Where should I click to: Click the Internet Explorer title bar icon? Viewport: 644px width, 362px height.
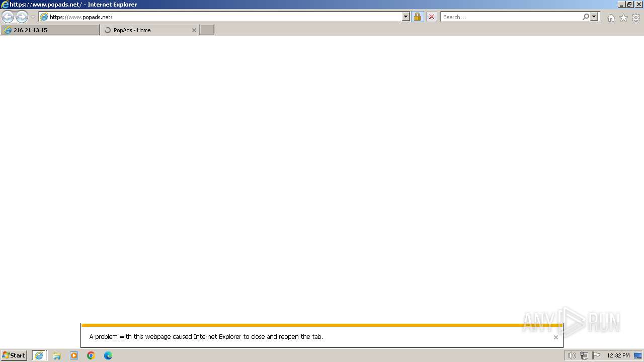pos(5,5)
